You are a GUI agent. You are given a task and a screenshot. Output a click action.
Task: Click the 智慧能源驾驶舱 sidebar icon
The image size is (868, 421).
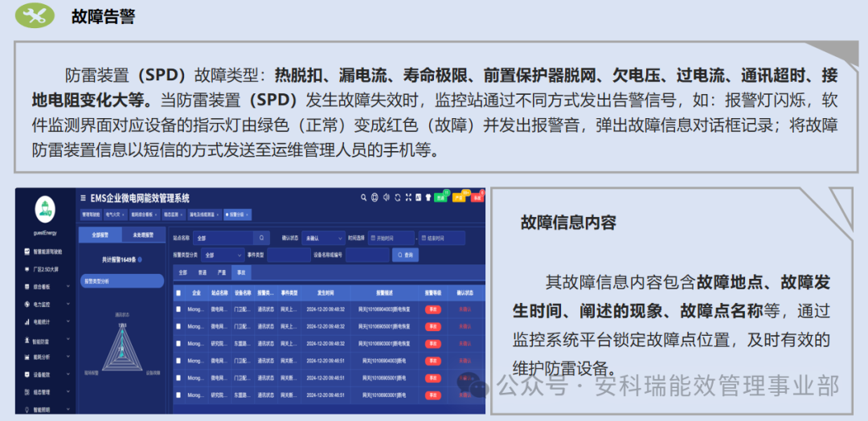click(x=27, y=251)
